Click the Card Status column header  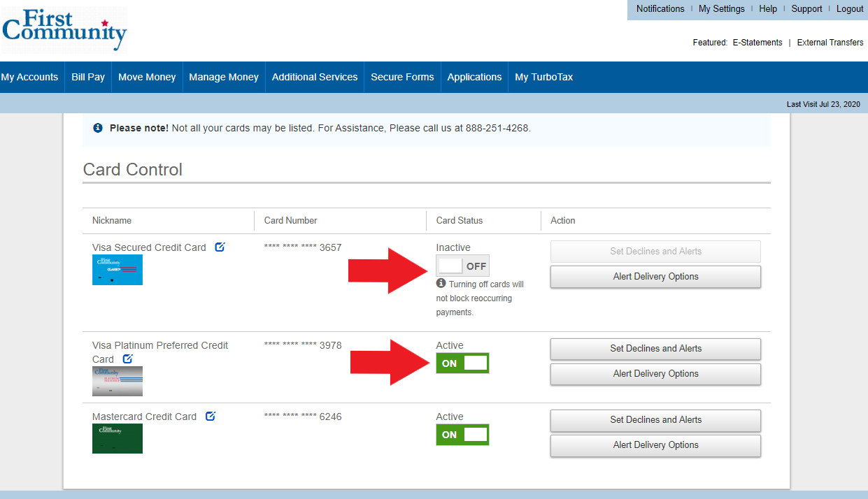460,220
